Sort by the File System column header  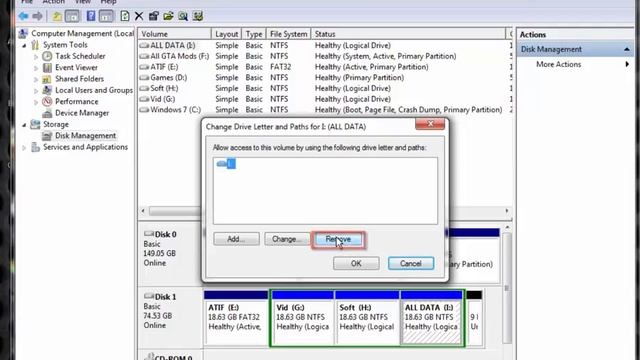click(289, 34)
